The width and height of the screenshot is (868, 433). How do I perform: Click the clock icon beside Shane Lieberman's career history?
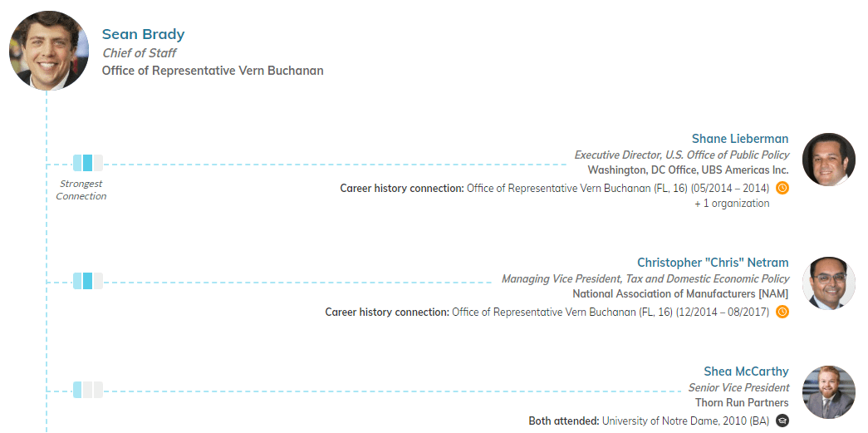782,188
